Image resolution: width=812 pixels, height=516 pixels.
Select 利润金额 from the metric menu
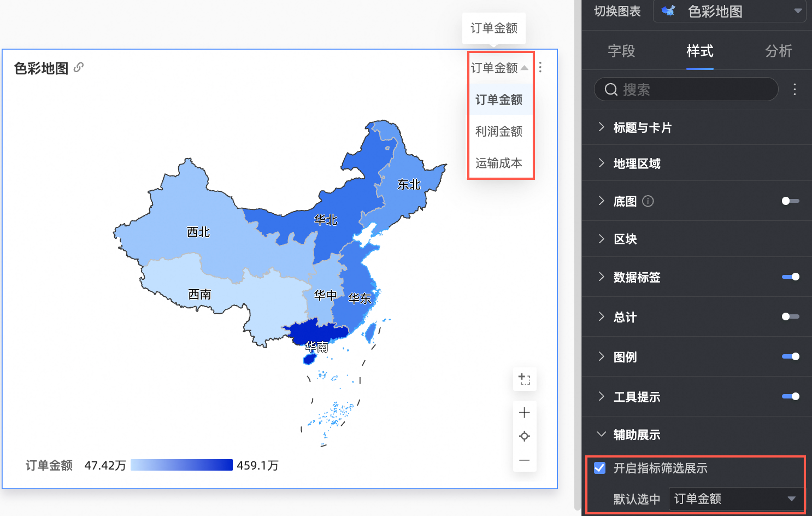pyautogui.click(x=499, y=131)
